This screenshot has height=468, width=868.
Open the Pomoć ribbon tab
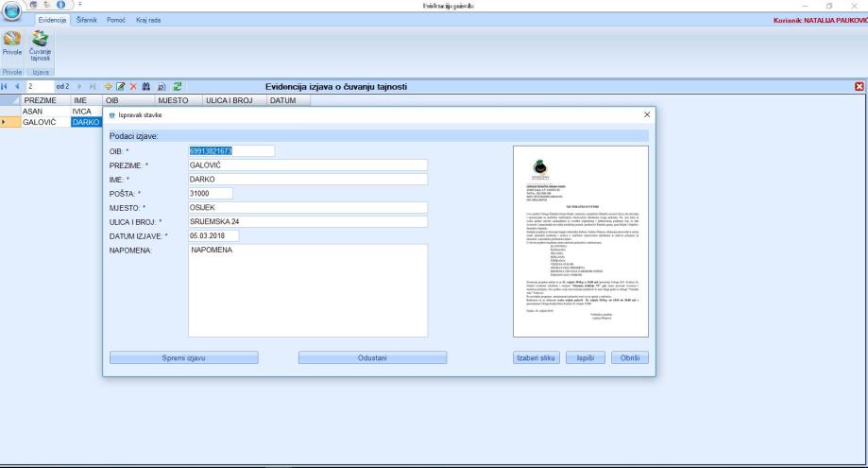point(115,20)
